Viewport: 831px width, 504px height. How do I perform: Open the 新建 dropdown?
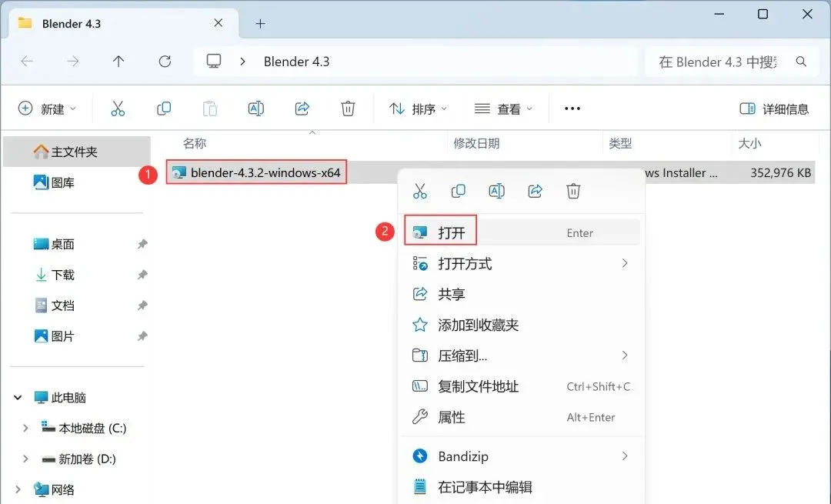[x=47, y=108]
